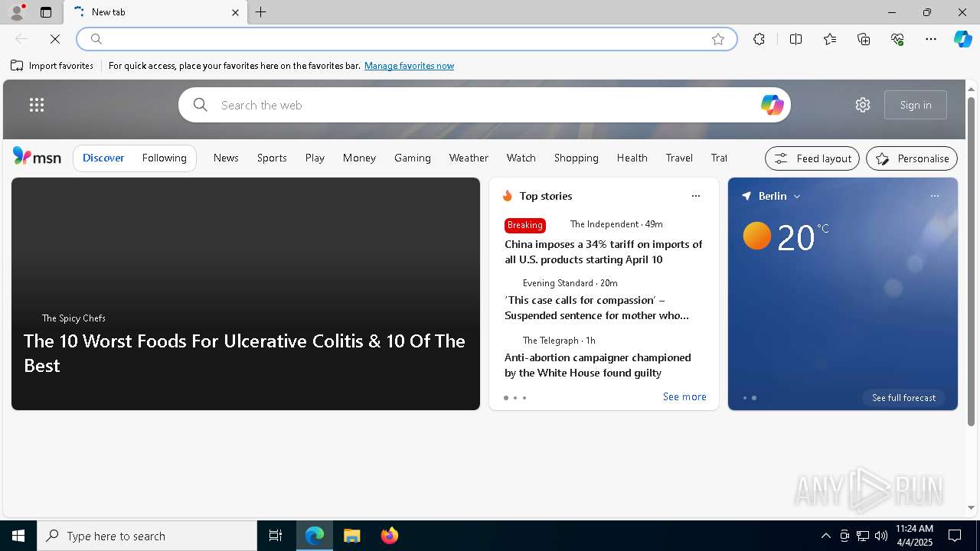Open the Shopping section
980x551 pixels.
click(x=576, y=158)
